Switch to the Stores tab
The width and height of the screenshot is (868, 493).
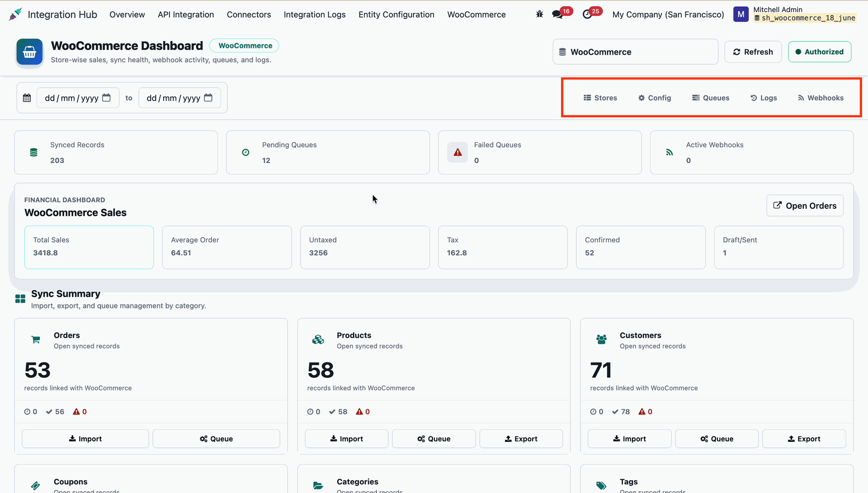click(600, 98)
